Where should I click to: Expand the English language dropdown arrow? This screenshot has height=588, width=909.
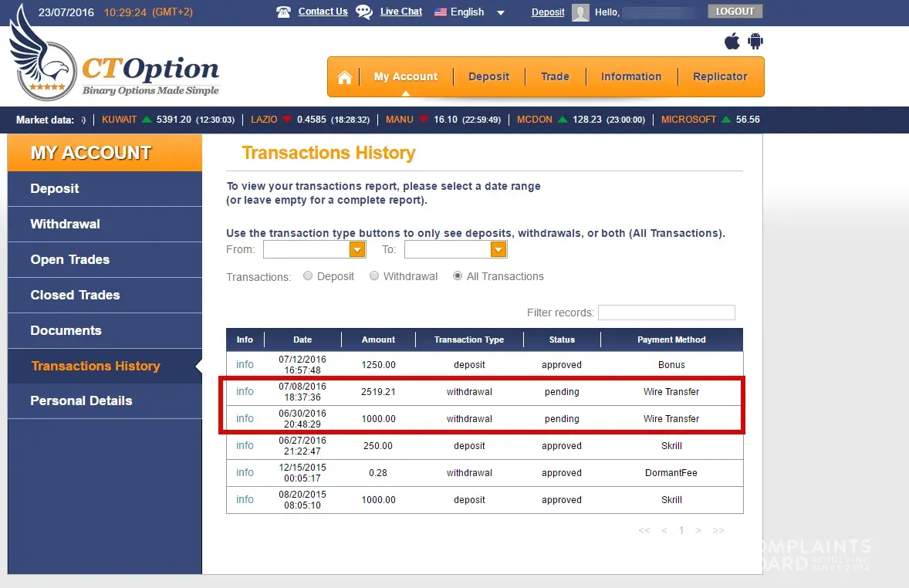click(x=500, y=13)
